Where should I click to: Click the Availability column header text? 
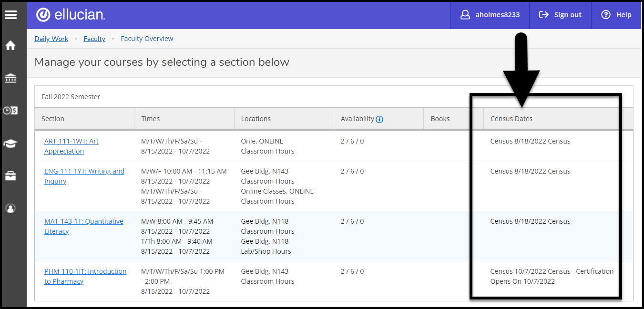pos(358,119)
